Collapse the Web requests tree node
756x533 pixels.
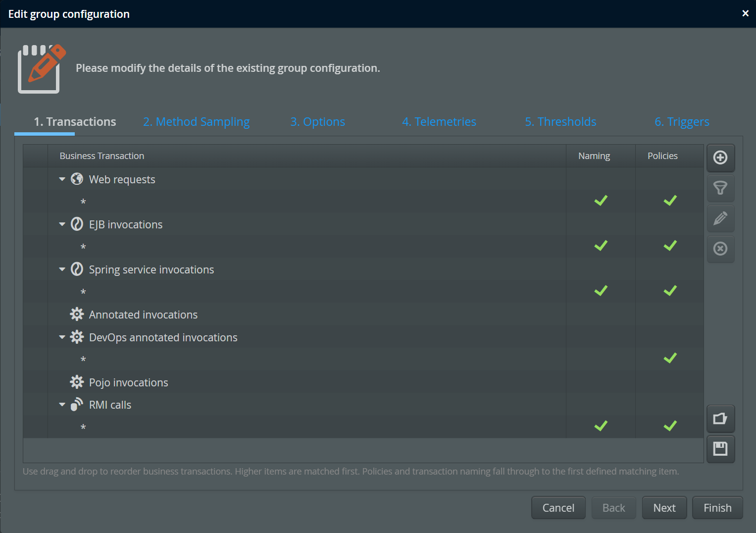[x=62, y=179]
